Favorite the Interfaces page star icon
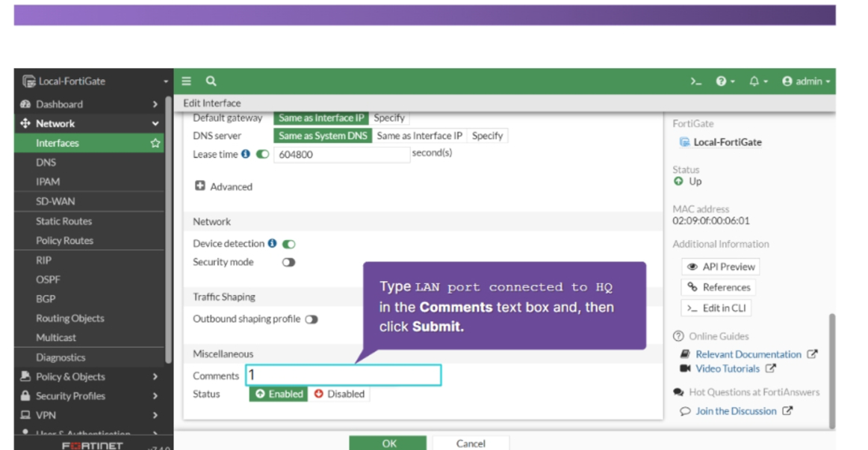868x450 pixels. (x=155, y=143)
